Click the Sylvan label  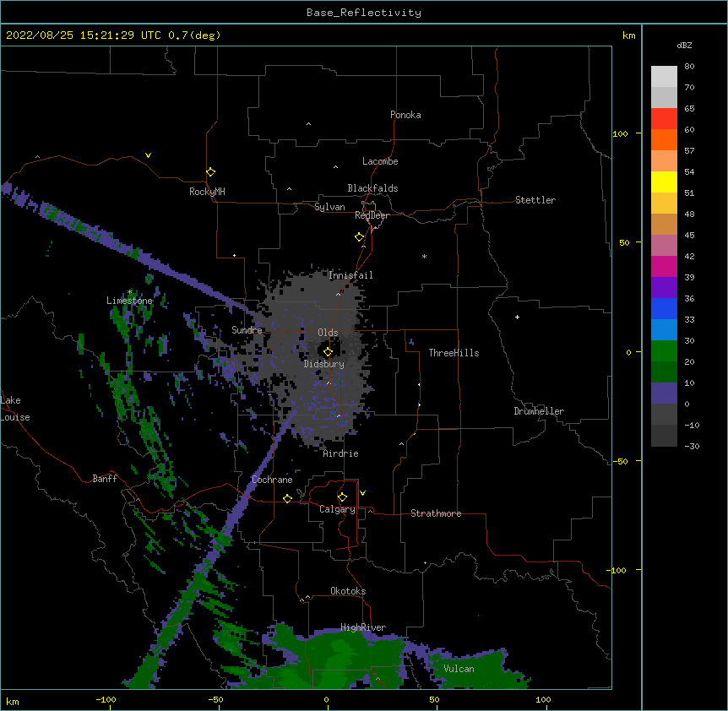(329, 207)
